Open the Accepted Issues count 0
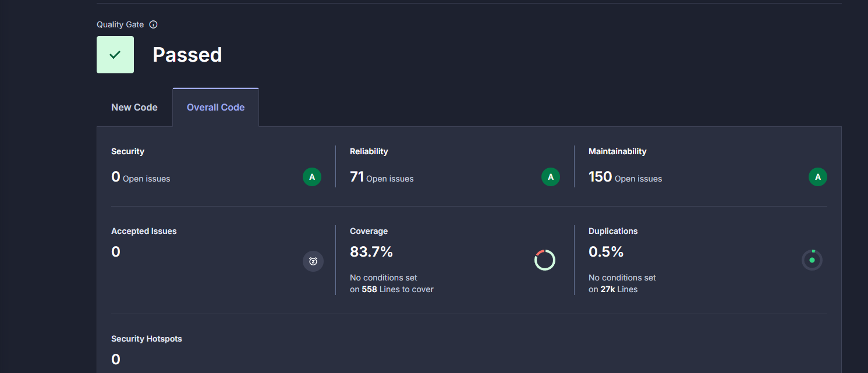This screenshot has height=373, width=868. click(116, 252)
